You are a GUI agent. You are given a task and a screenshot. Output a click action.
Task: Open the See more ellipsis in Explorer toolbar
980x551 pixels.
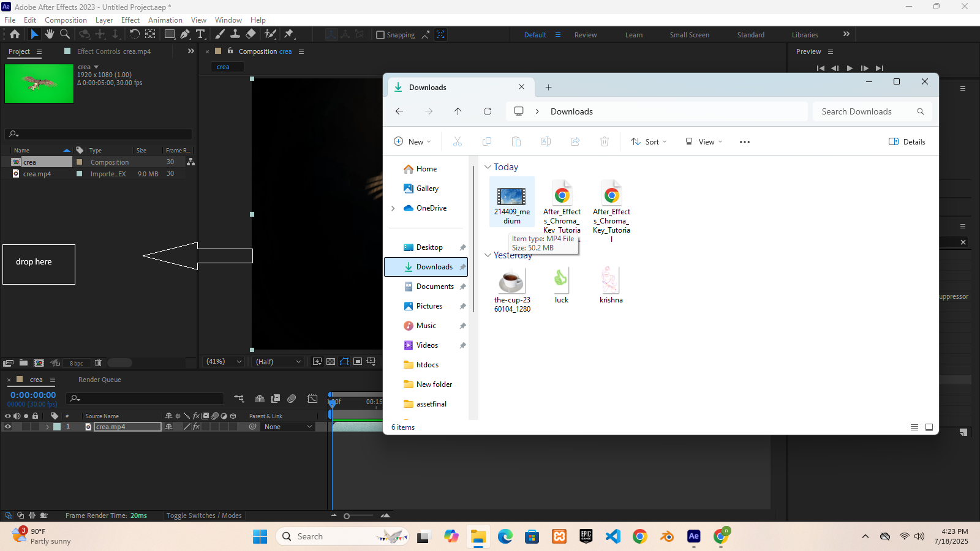point(745,142)
